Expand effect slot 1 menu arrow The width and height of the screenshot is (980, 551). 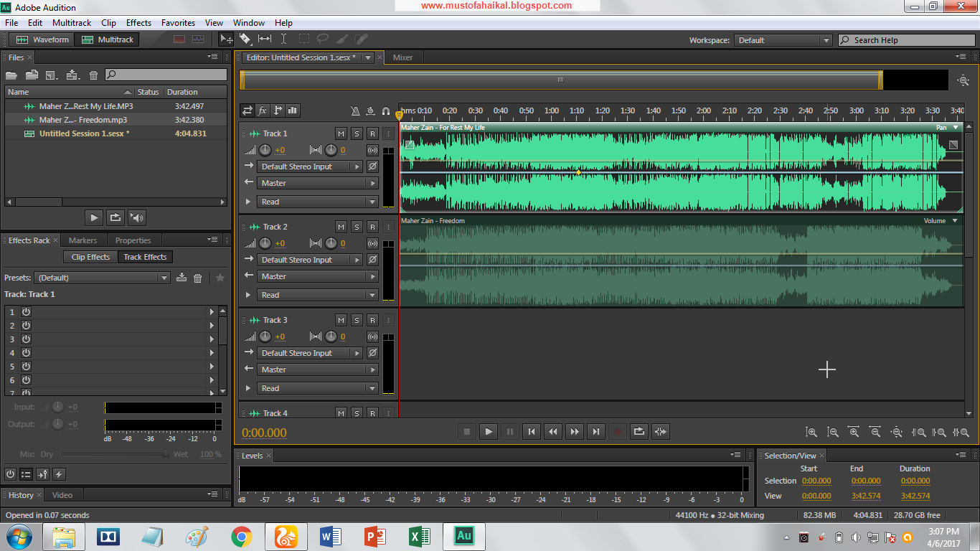[212, 311]
